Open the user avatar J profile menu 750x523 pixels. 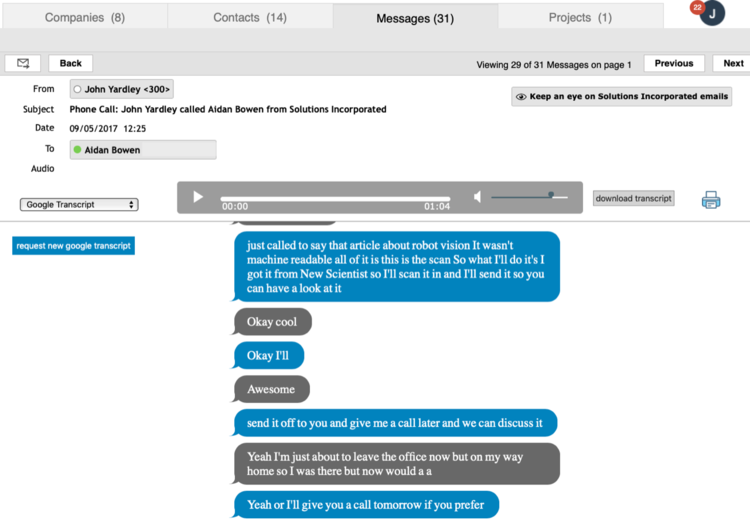pyautogui.click(x=713, y=15)
